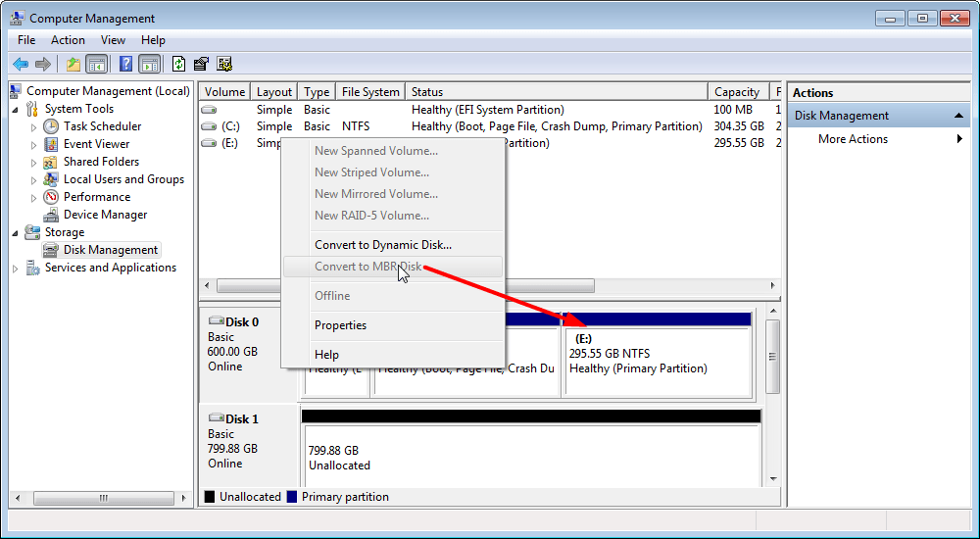This screenshot has width=980, height=539.
Task: Click the Computer Management title bar icon
Action: tap(17, 19)
